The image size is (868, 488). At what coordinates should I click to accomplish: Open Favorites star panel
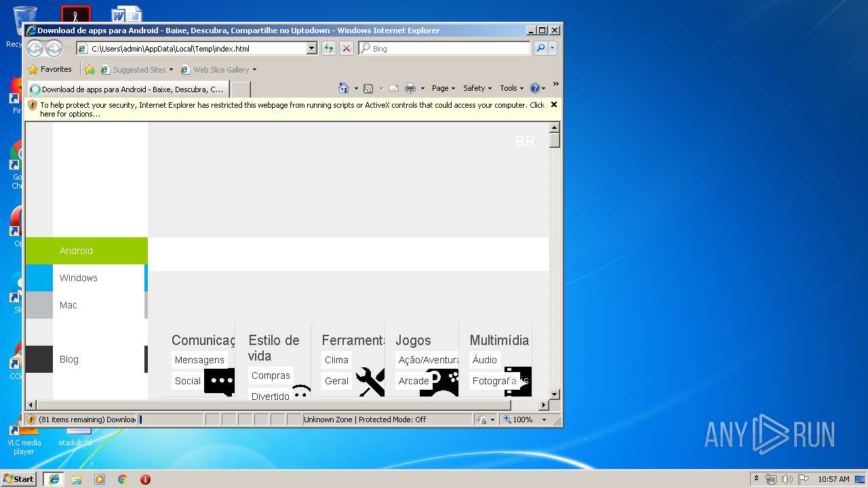coord(50,69)
